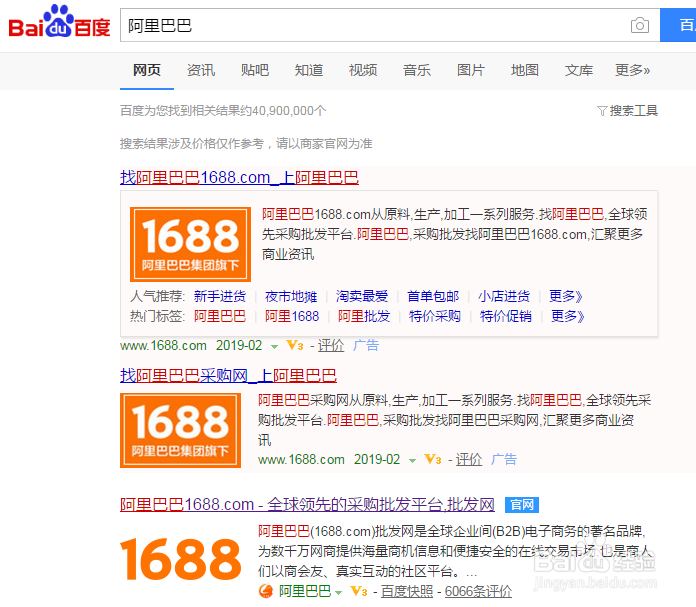Screen dimensions: 696x607
Task: Click 阿里巴巴 hot tag link
Action: (x=220, y=316)
